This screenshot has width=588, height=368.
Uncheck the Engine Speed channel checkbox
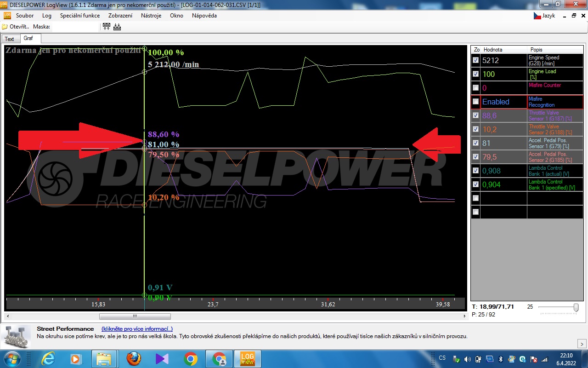[x=475, y=60]
